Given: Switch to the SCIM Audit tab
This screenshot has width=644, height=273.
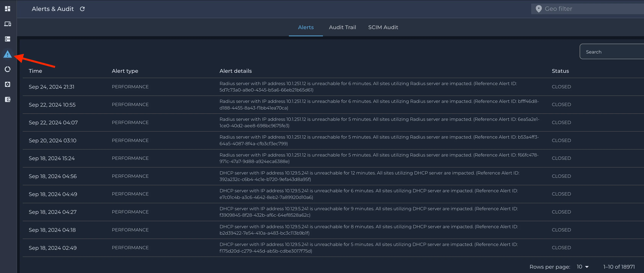Looking at the screenshot, I should click(383, 27).
